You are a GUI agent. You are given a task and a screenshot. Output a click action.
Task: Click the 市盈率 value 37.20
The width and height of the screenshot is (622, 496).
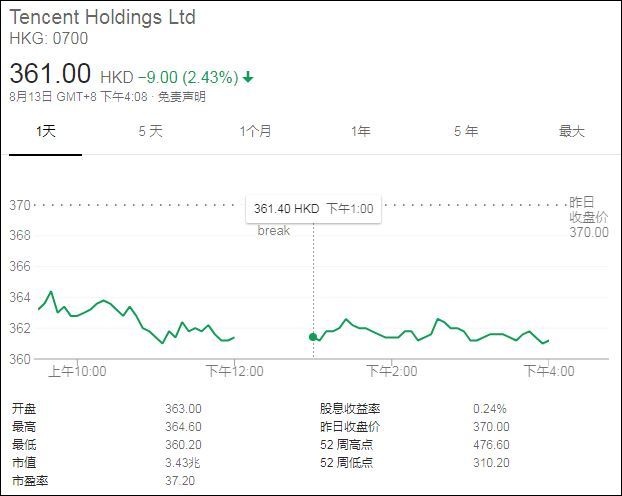180,480
